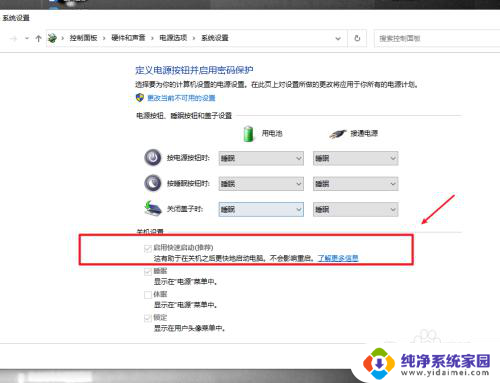The height and width of the screenshot is (383, 500).
Task: Click the plug icon for 接通电源
Action: [338, 134]
